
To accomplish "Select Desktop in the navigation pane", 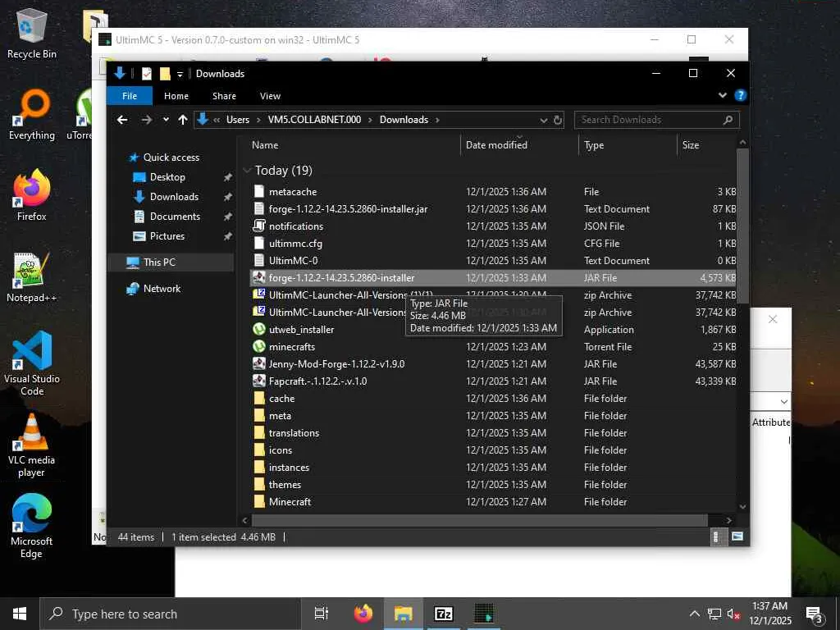I will point(167,177).
